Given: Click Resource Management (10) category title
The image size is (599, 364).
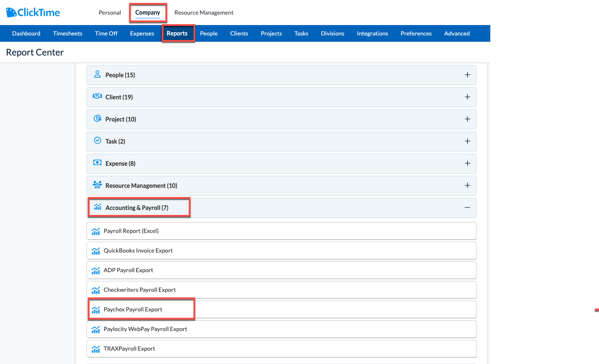Looking at the screenshot, I should (141, 186).
